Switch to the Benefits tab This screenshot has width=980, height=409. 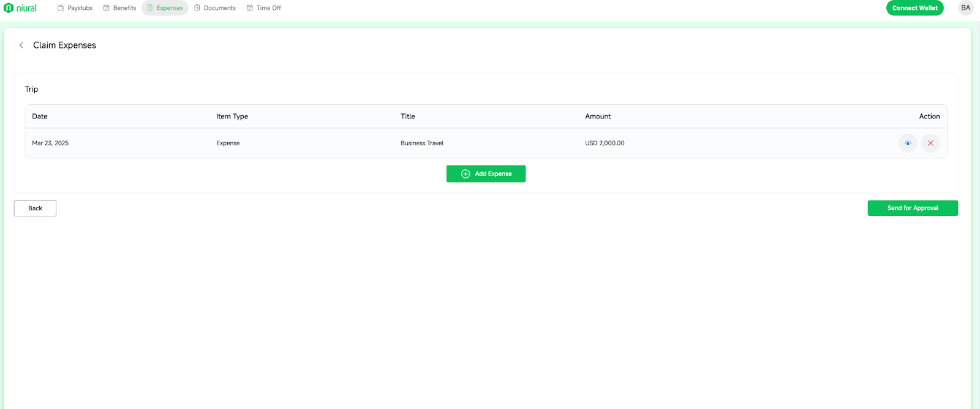(119, 8)
